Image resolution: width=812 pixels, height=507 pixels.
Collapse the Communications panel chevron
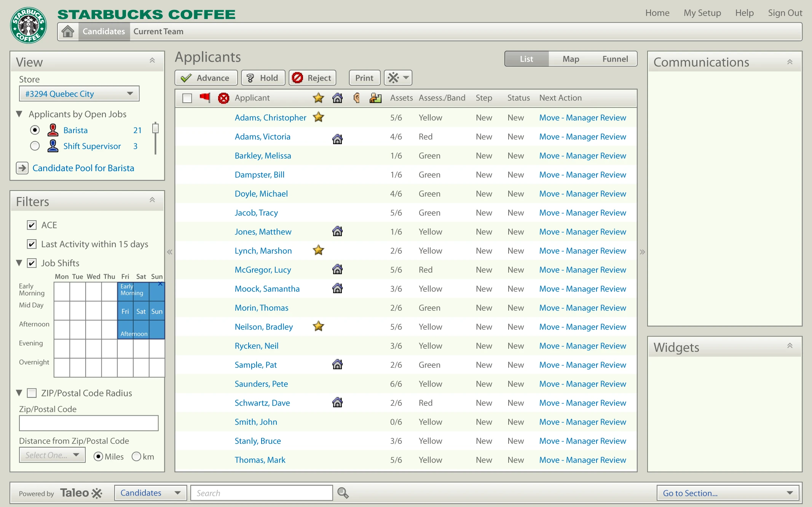(790, 62)
